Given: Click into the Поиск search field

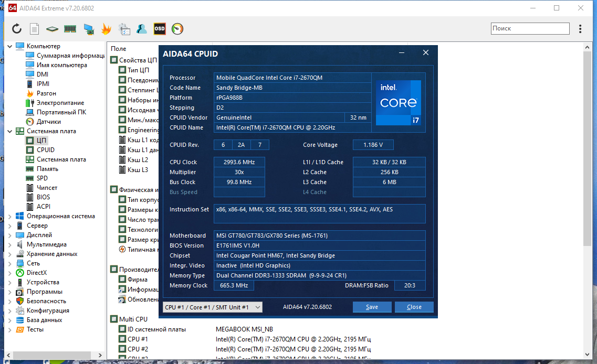Looking at the screenshot, I should point(530,28).
